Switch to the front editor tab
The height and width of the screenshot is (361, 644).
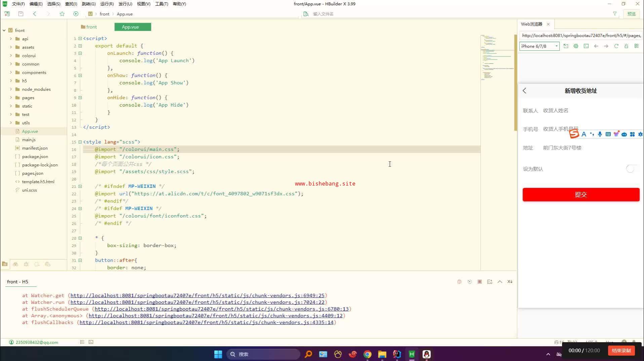(x=89, y=27)
